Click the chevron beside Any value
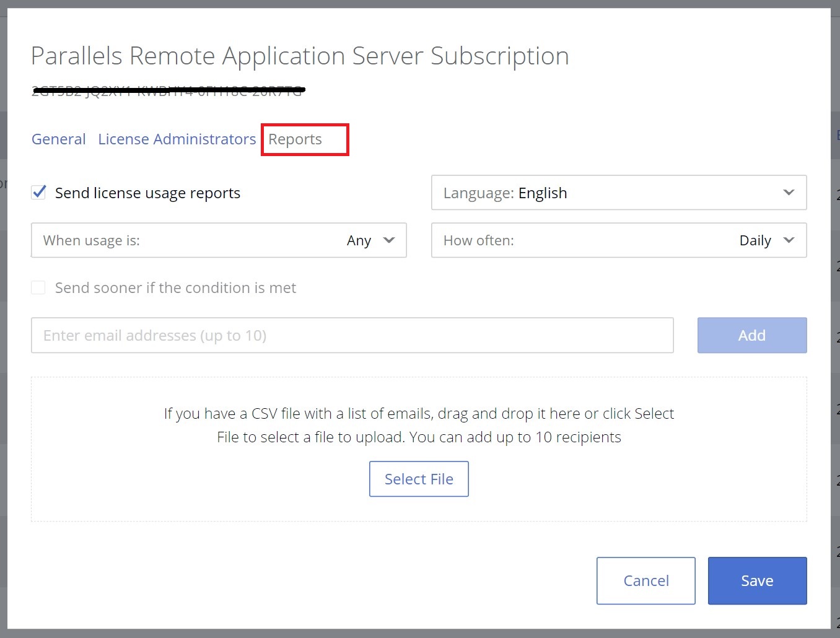The height and width of the screenshot is (638, 840). [389, 240]
